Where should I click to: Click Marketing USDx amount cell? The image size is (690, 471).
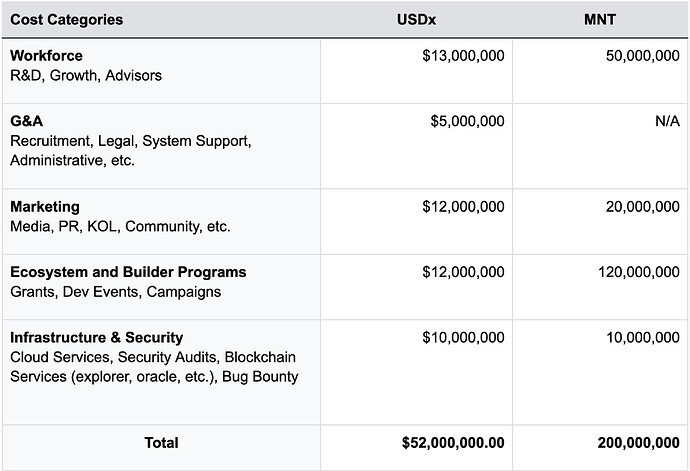pos(464,207)
